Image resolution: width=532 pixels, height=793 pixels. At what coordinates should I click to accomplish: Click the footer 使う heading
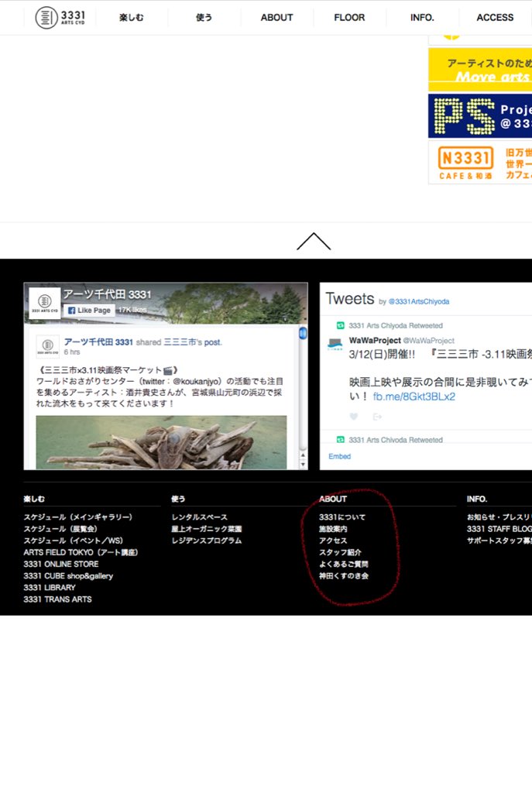tap(178, 499)
